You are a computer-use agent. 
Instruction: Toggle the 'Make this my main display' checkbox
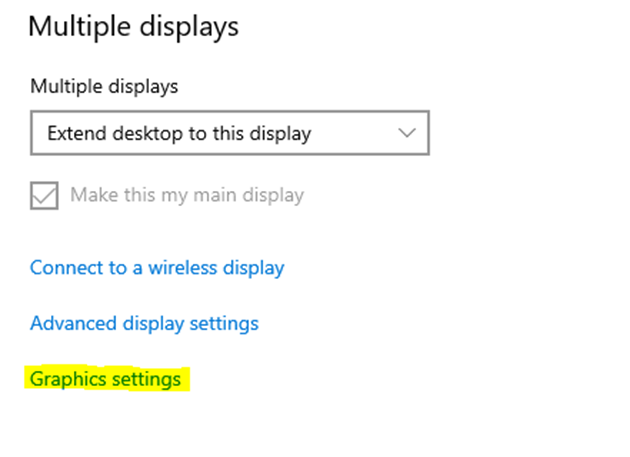(x=45, y=194)
